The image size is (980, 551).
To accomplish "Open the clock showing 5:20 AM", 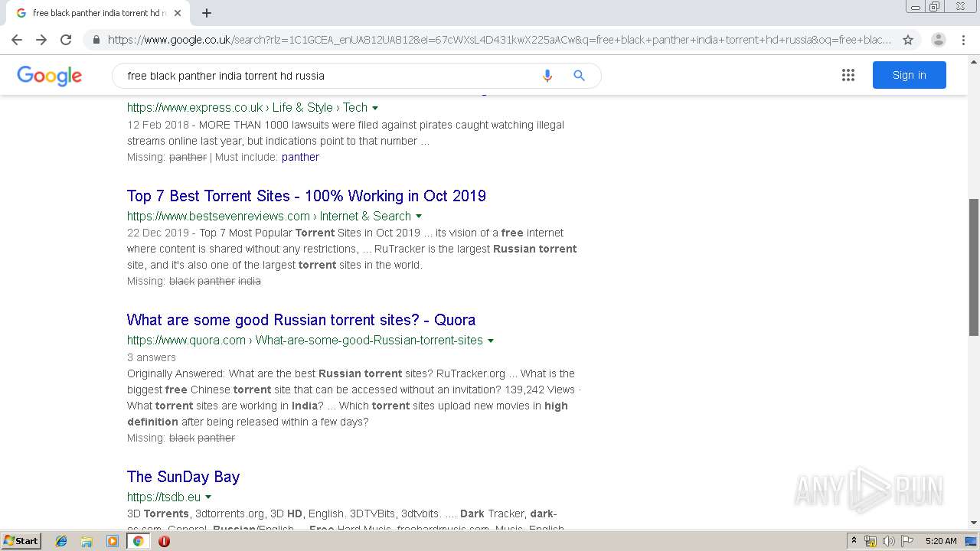I will coord(941,541).
